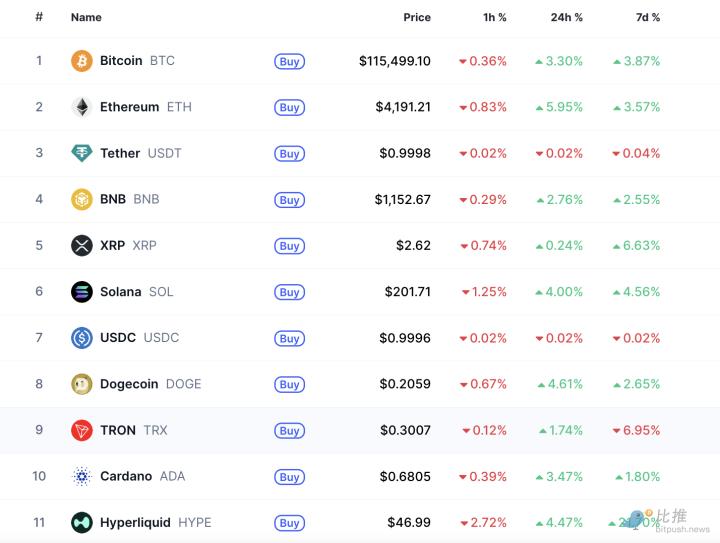
Task: Sort by the 7d % column header
Action: click(648, 17)
